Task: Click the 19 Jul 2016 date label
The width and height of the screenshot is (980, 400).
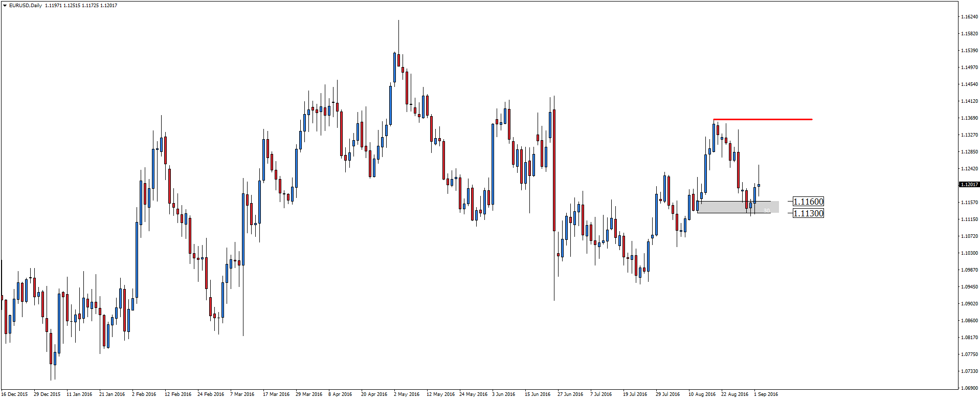Action: pos(635,394)
